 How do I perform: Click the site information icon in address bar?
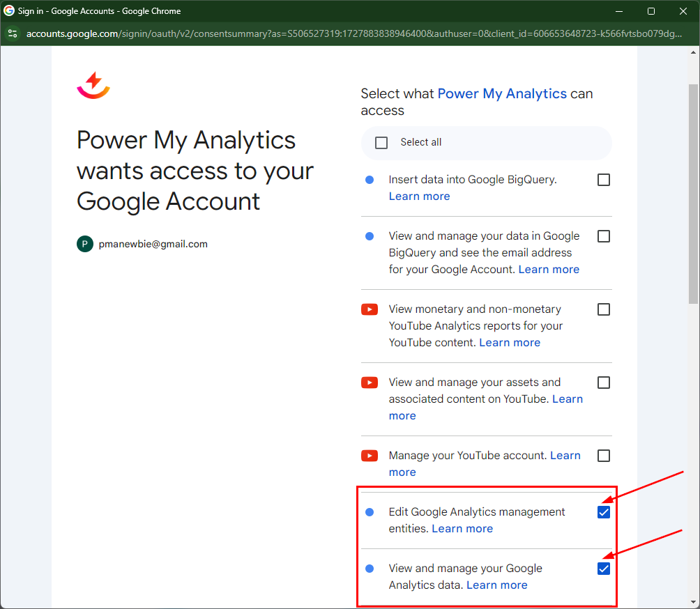[13, 33]
